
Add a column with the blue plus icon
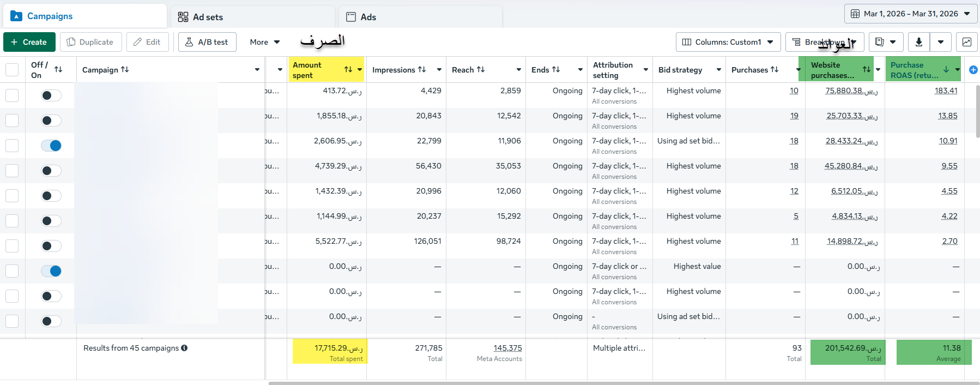973,70
